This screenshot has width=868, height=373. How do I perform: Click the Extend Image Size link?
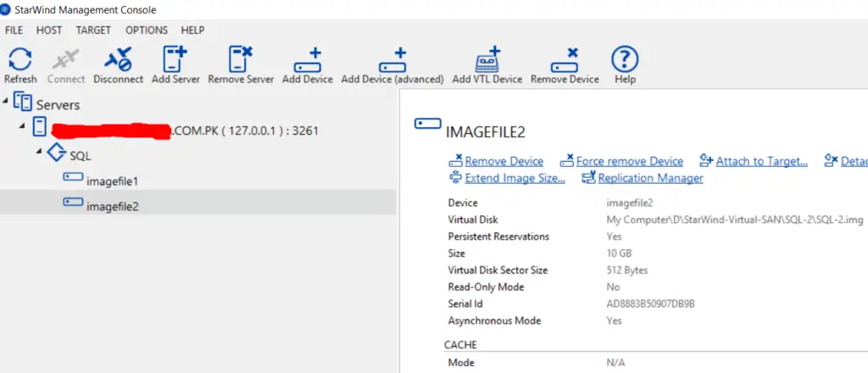[x=515, y=178]
